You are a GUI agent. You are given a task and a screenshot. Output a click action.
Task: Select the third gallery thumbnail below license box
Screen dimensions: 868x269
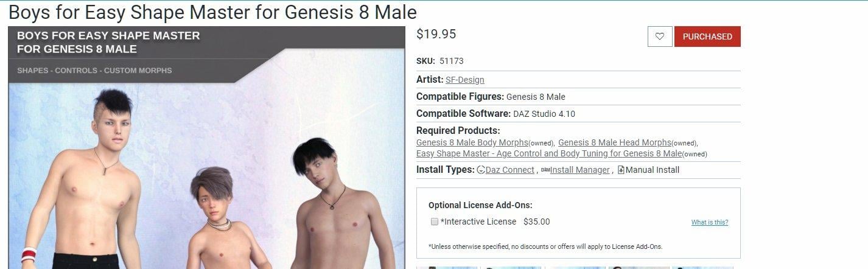575,268
